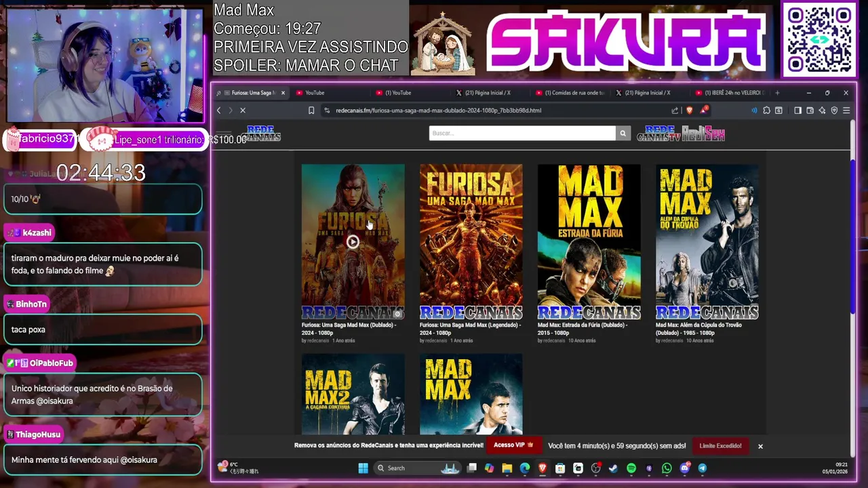Image resolution: width=868 pixels, height=488 pixels.
Task: Stop page loading with the X button
Action: 243,110
